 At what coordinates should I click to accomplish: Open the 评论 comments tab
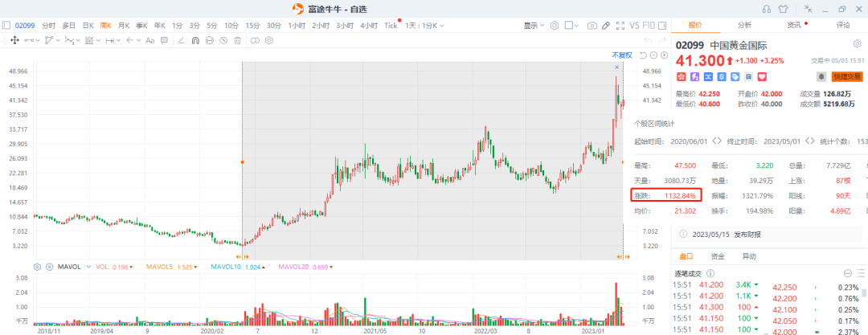(843, 25)
